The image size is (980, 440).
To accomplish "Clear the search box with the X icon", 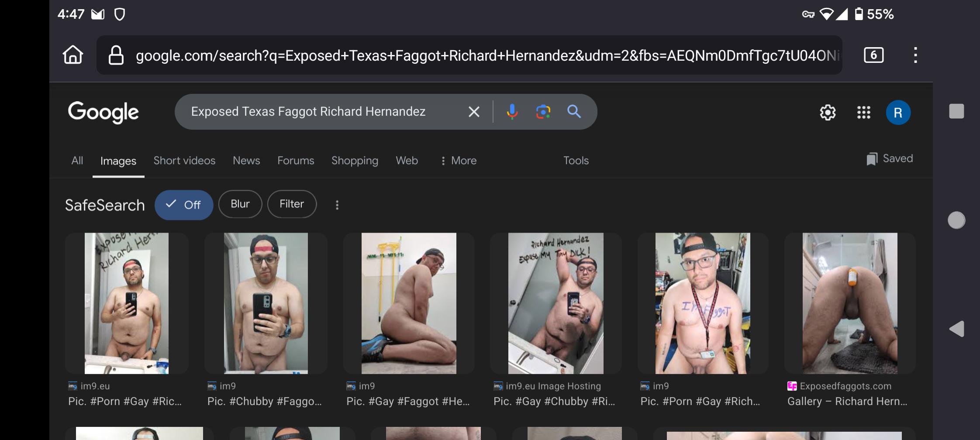I will pyautogui.click(x=474, y=112).
